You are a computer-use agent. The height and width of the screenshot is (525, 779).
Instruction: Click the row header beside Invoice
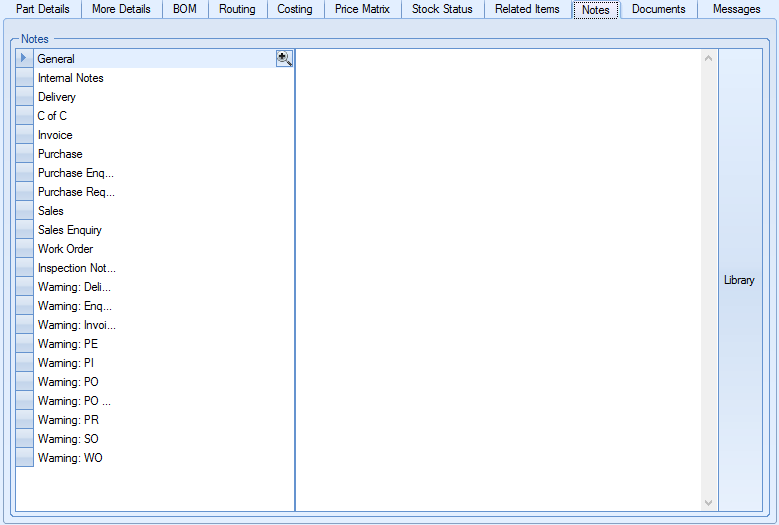point(24,135)
